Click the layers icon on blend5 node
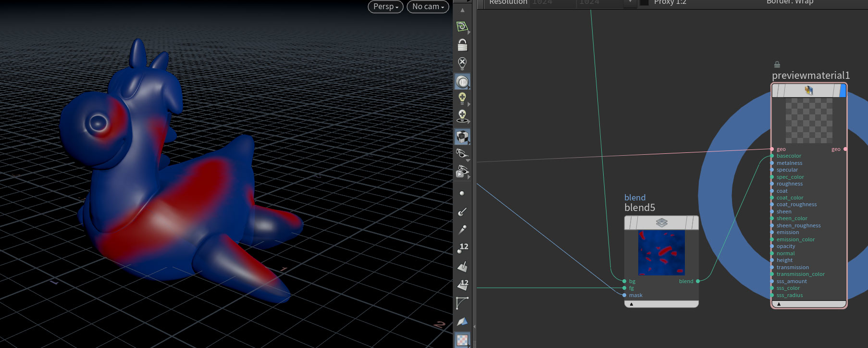 (x=662, y=223)
